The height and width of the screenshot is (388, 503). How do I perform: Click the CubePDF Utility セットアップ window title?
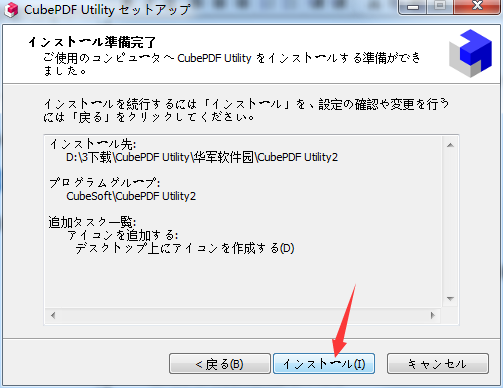(107, 9)
